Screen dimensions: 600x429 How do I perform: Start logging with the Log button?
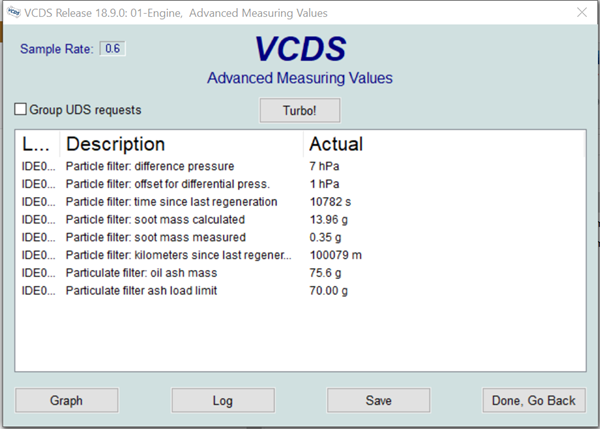(223, 401)
